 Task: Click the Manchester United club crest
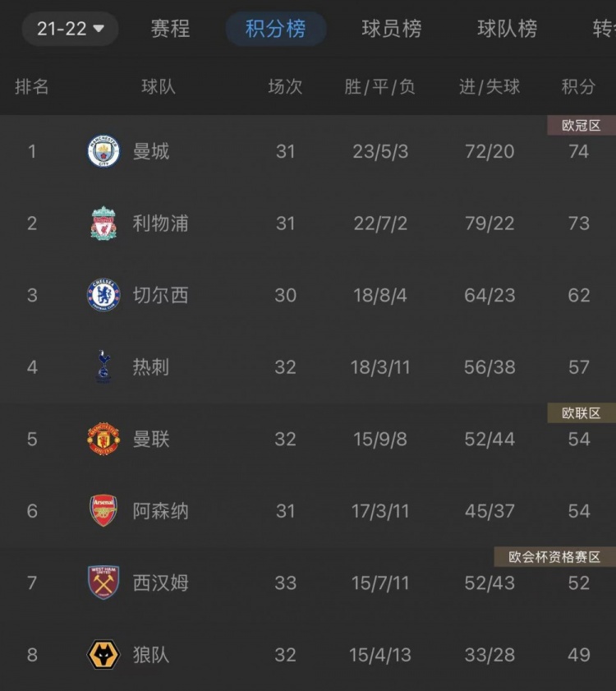coord(103,439)
